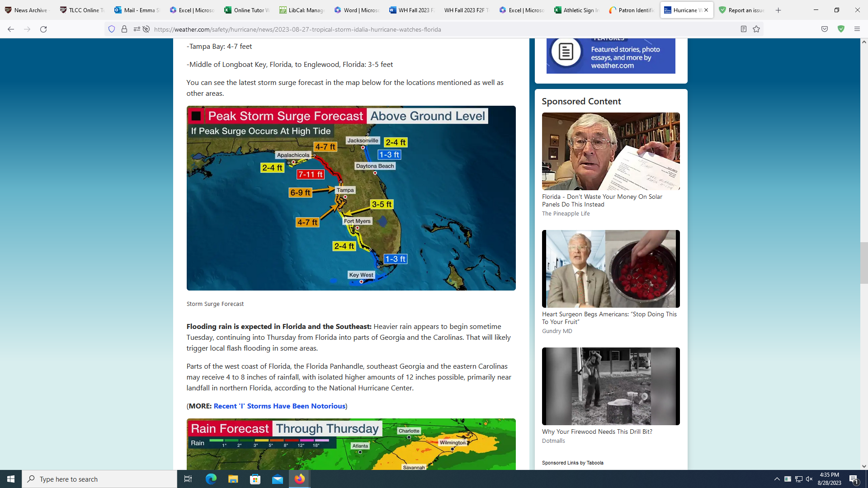The height and width of the screenshot is (488, 868).
Task: Click the site permissions icon in address bar
Action: click(137, 29)
